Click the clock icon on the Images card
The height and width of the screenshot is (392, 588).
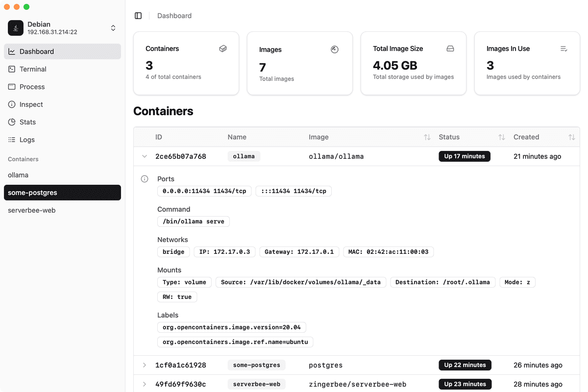pyautogui.click(x=335, y=49)
